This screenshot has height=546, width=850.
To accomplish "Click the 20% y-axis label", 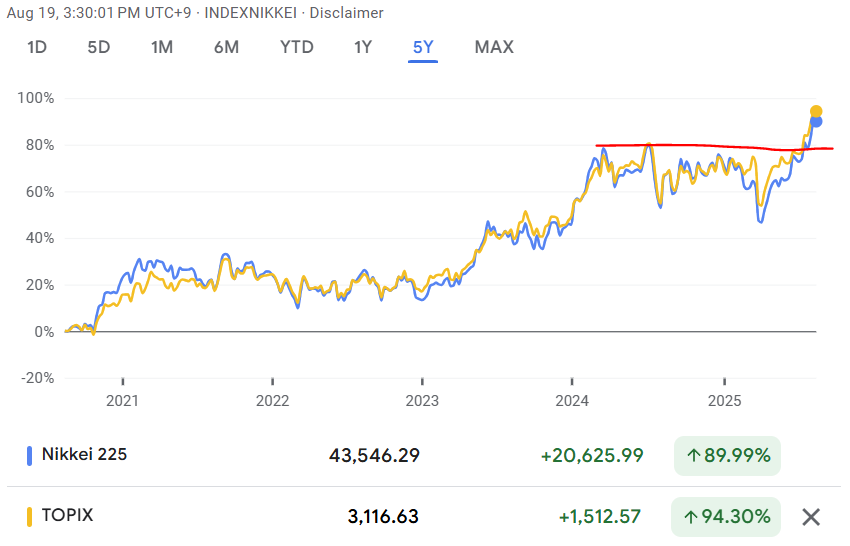I will [40, 285].
